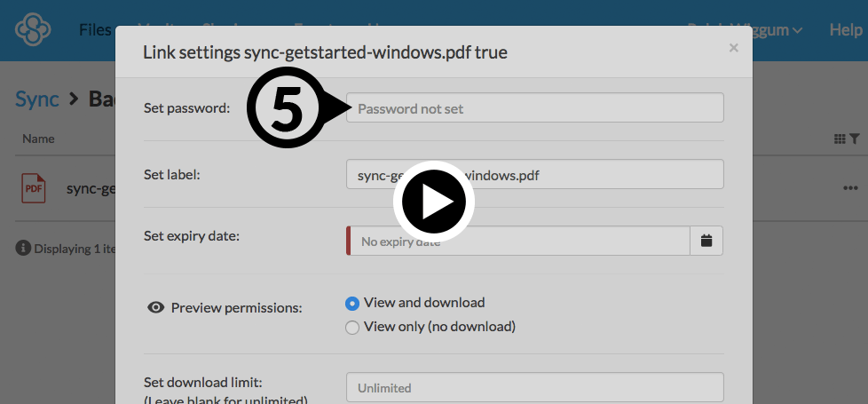Focus the Unlimited download limit field
This screenshot has width=868, height=404.
(x=534, y=388)
